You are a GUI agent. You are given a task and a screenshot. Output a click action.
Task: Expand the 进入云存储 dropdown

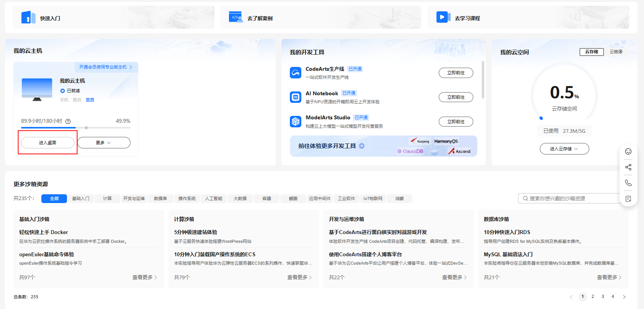pyautogui.click(x=564, y=149)
